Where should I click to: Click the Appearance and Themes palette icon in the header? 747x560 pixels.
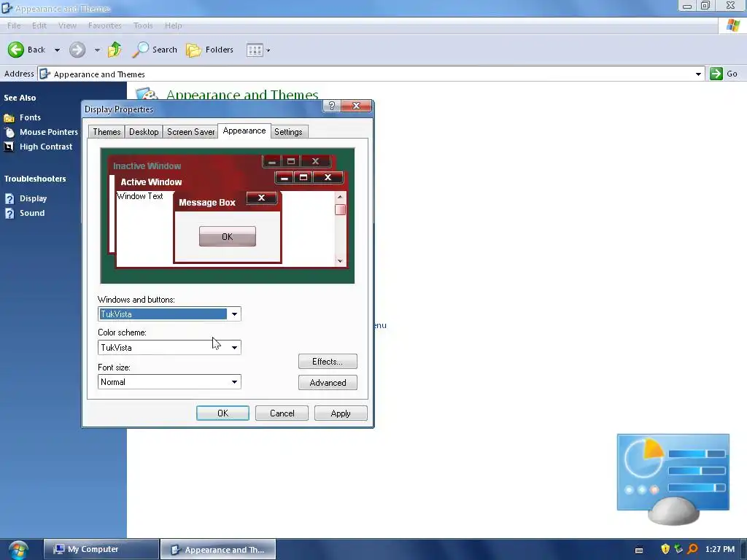[x=147, y=94]
